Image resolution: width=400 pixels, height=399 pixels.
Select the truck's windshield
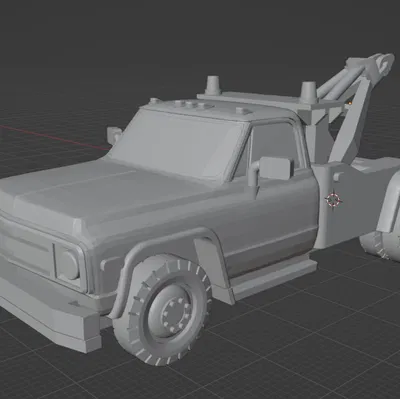click(178, 144)
